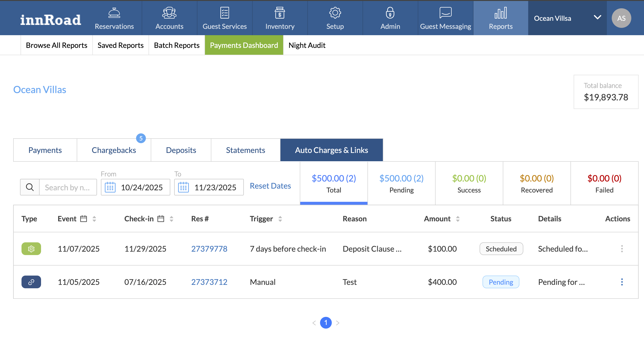Viewport: 644px width, 343px height.
Task: Open the Reservations bell icon
Action: tap(114, 13)
